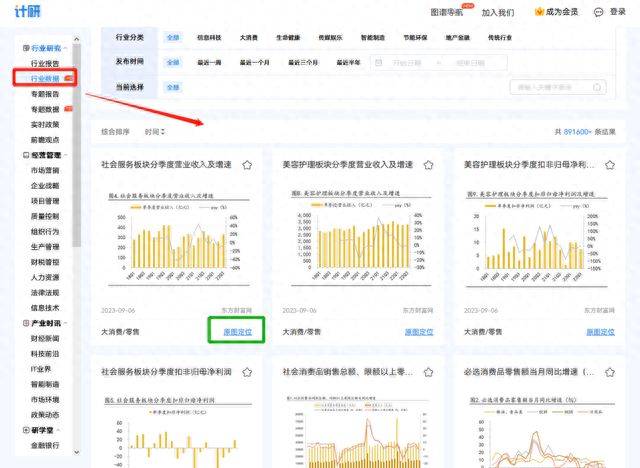Filter industry by 智能制造
This screenshot has width=640, height=468.
pos(373,38)
